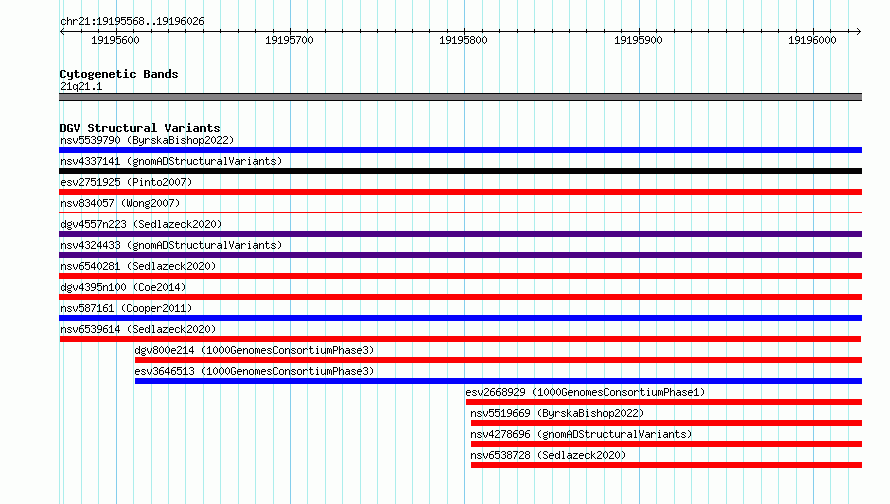Click purple bar of nsv4324433
This screenshot has width=890, height=504.
[x=460, y=255]
